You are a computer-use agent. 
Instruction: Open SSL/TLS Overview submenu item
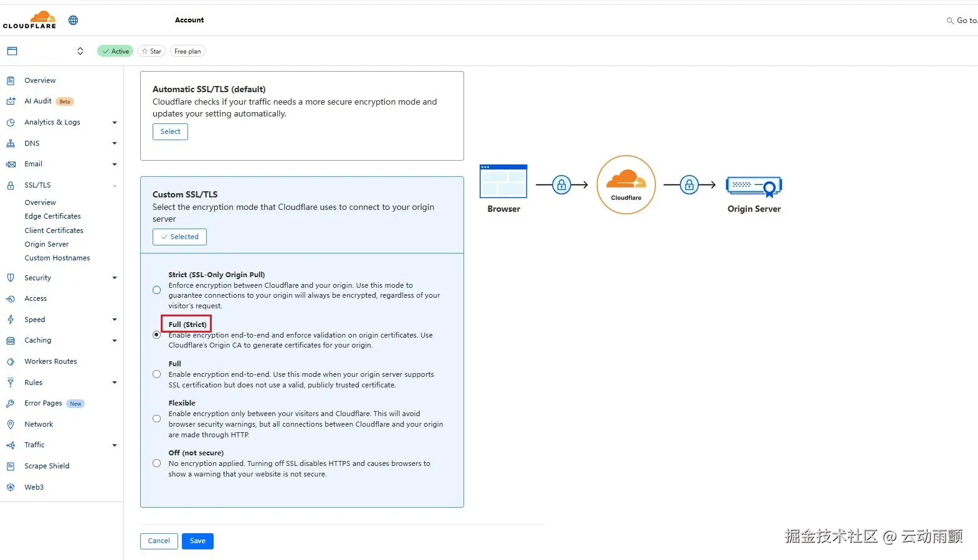(40, 202)
